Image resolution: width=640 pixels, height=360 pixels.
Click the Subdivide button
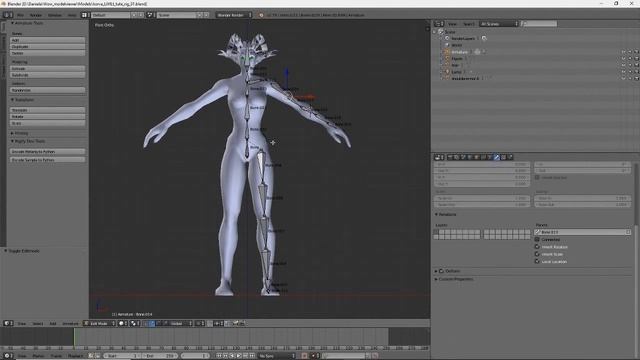[47, 75]
